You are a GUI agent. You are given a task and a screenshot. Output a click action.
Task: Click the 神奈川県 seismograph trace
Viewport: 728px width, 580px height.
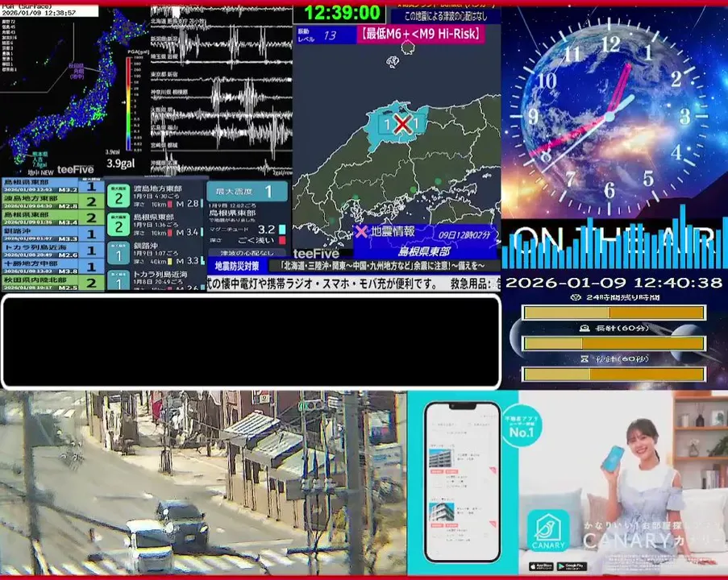point(222,96)
